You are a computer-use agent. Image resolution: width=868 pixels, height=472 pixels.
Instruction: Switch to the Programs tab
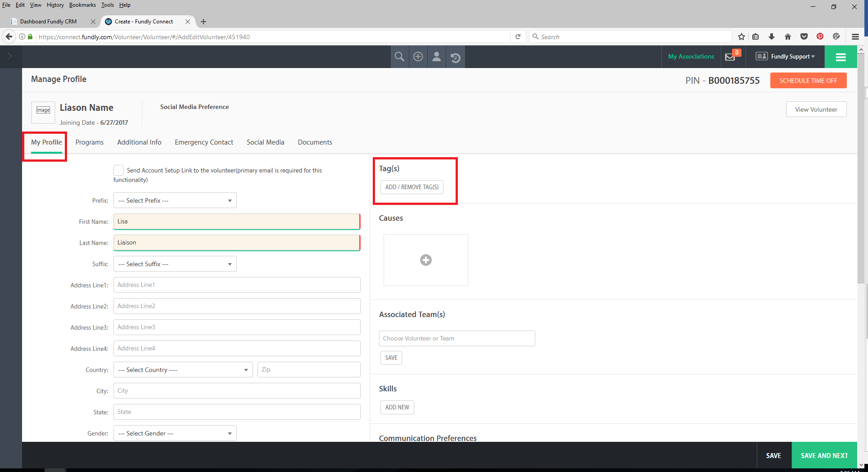tap(90, 142)
